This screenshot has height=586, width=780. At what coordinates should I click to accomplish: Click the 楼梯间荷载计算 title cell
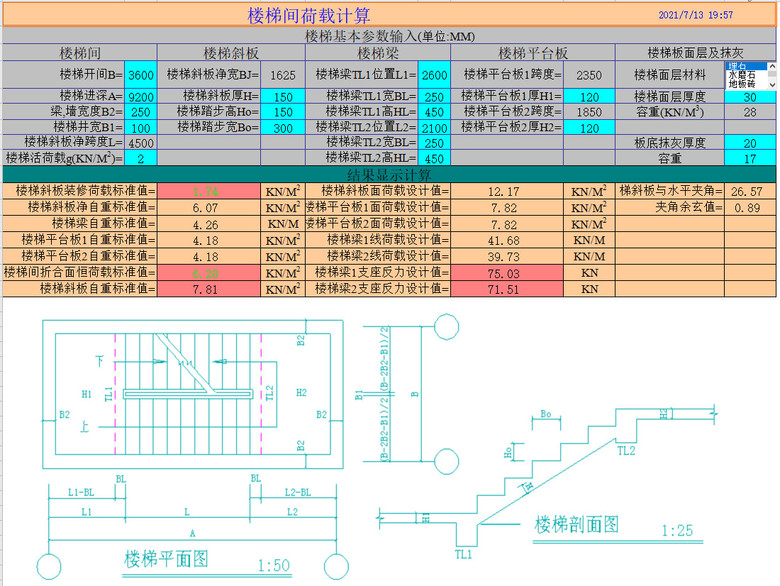pyautogui.click(x=309, y=15)
